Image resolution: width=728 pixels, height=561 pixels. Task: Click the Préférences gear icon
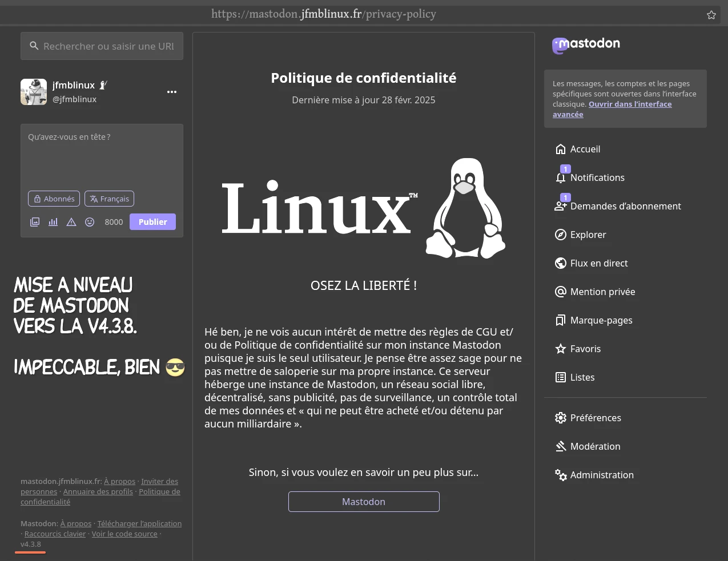561,418
